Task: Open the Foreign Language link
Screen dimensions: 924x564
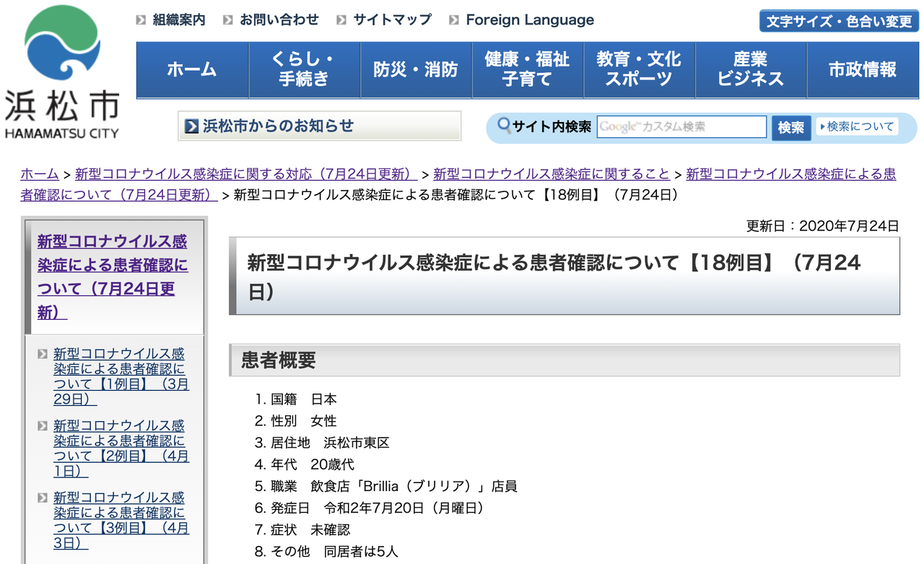Action: (x=530, y=20)
